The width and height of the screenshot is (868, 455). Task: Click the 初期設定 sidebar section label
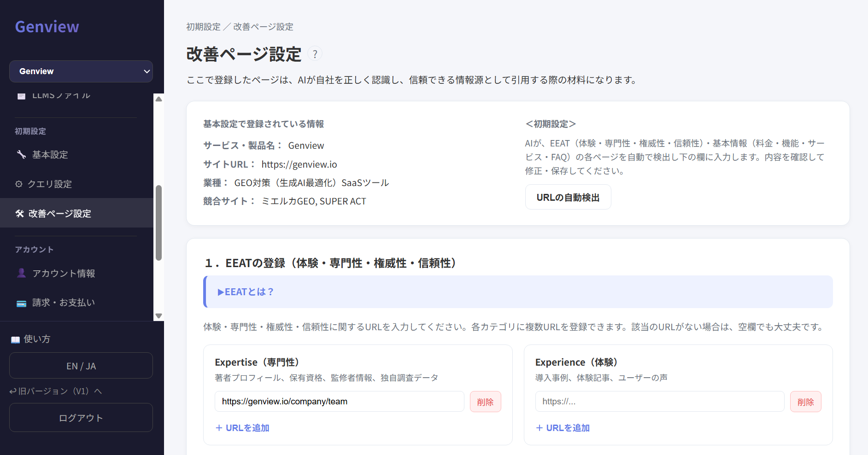click(x=30, y=131)
